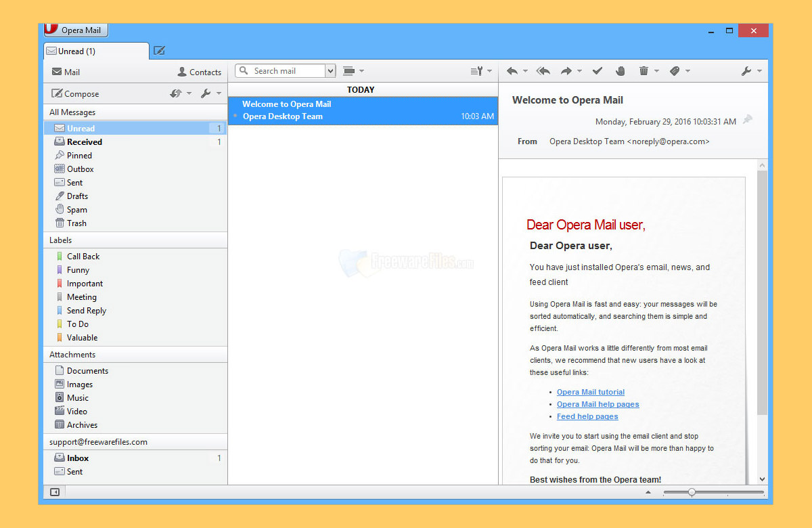Screen dimensions: 812x528
Task: Open the delete dropdown arrow
Action: pyautogui.click(x=656, y=71)
